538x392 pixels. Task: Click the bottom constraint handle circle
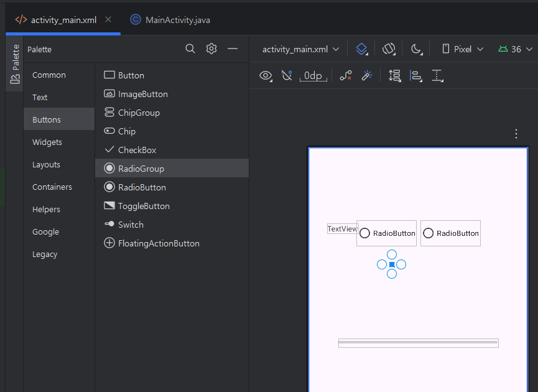pyautogui.click(x=391, y=274)
